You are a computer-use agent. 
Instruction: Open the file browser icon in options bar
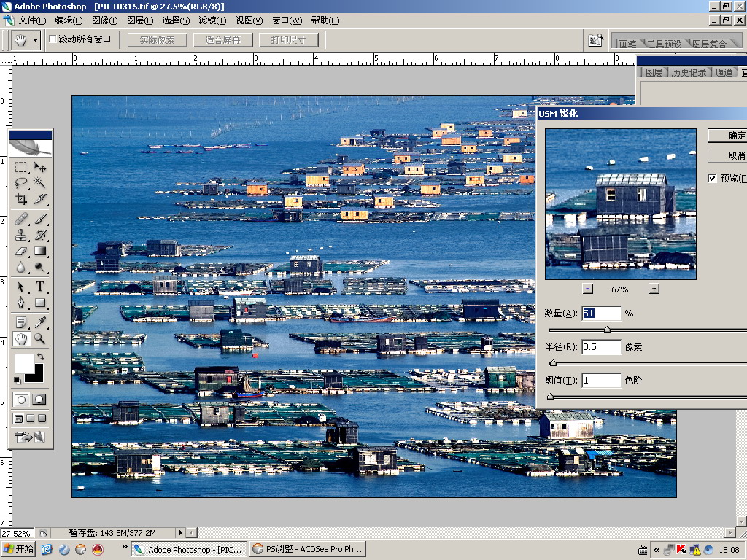[x=595, y=40]
